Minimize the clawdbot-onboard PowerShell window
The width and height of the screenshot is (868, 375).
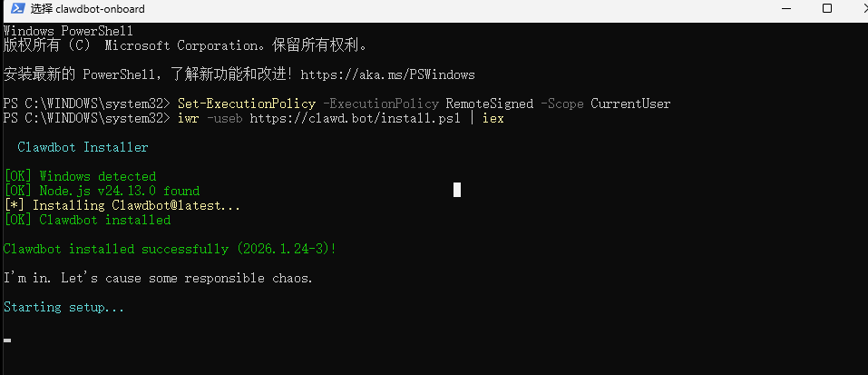pyautogui.click(x=786, y=8)
